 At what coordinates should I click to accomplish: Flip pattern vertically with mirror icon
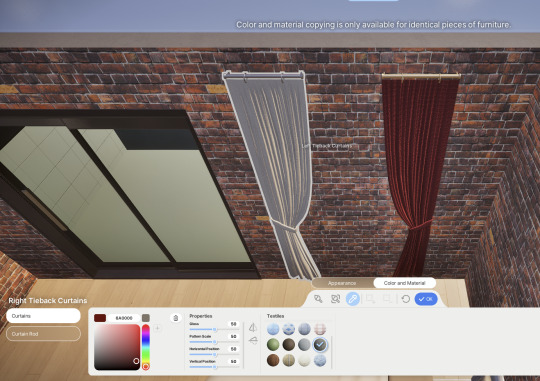tap(253, 341)
